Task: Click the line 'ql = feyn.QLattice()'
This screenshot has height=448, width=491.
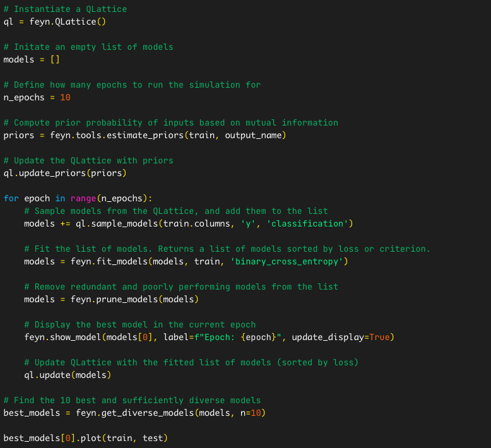Action: pos(55,22)
